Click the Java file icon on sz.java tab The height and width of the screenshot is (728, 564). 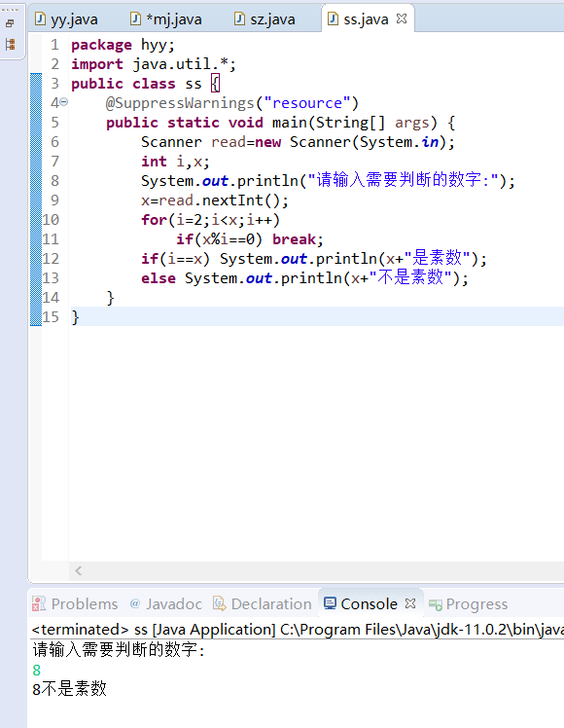pyautogui.click(x=239, y=18)
